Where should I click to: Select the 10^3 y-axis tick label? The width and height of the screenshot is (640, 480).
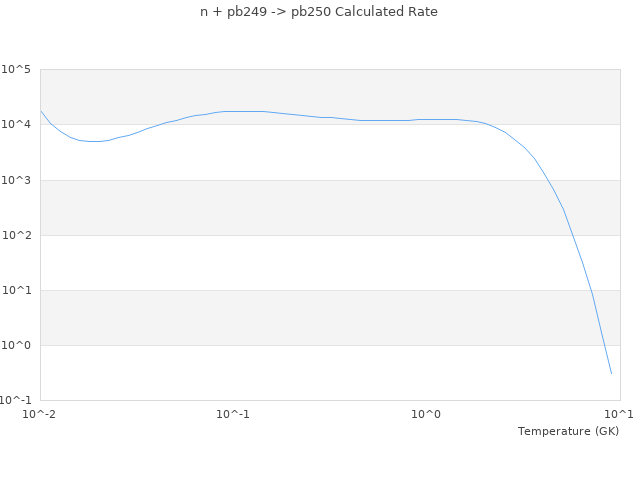pos(16,180)
